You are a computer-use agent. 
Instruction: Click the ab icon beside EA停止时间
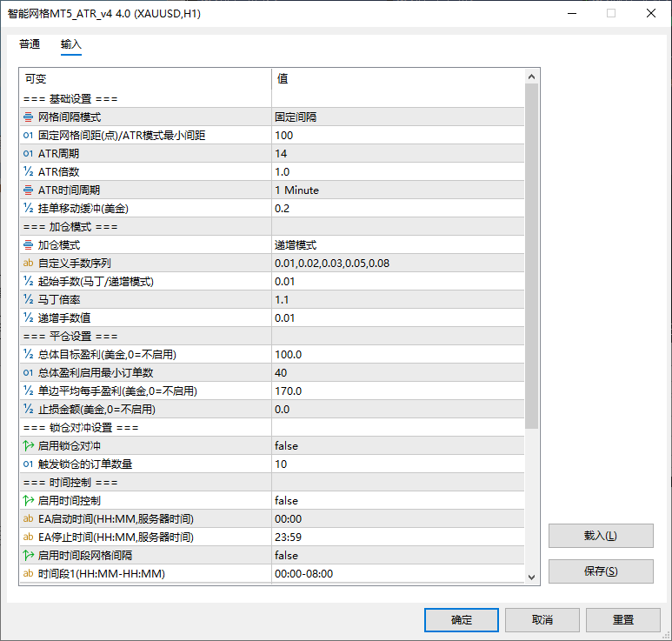29,537
